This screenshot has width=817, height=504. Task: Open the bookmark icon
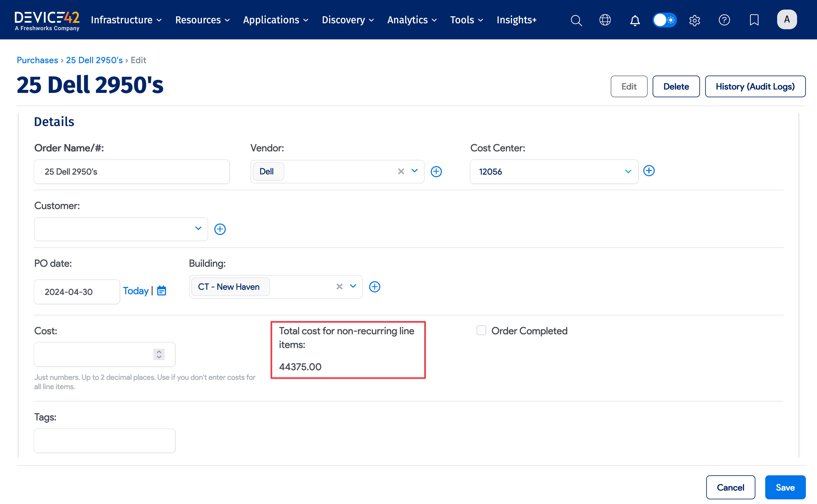(x=754, y=20)
